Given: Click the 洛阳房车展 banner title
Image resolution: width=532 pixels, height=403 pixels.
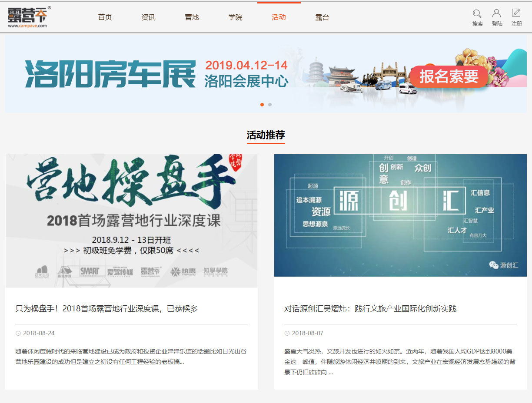Looking at the screenshot, I should click(110, 74).
